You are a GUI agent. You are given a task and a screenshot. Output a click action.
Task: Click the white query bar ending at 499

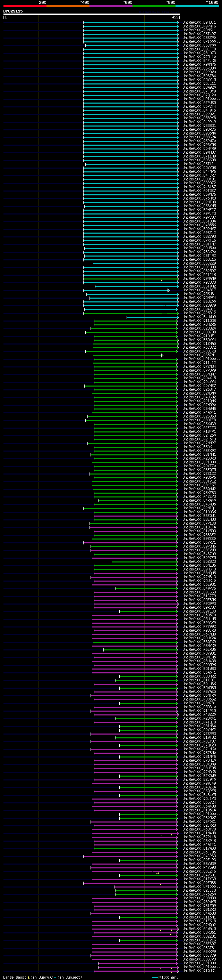(x=92, y=14)
